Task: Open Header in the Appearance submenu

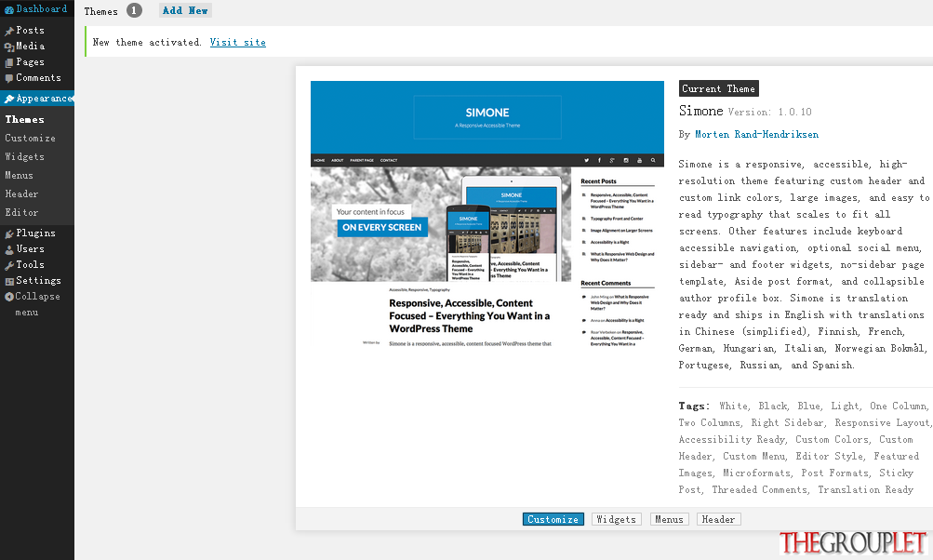Action: click(21, 194)
